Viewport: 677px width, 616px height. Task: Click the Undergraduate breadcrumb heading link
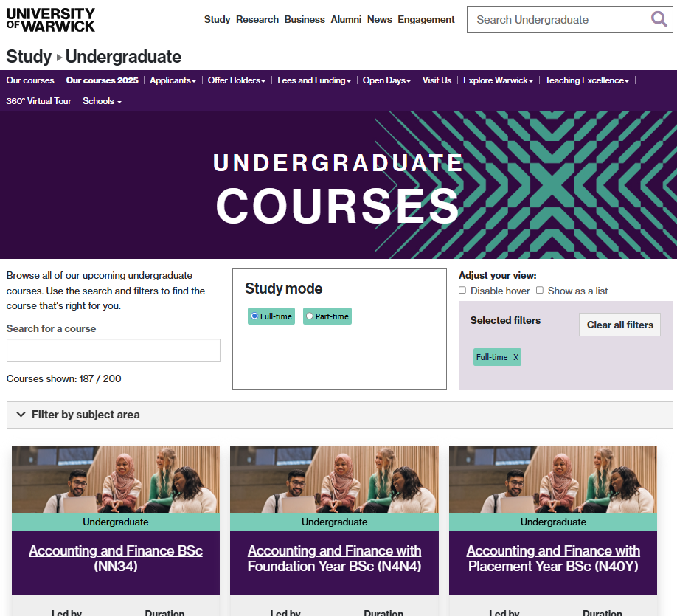(x=123, y=57)
